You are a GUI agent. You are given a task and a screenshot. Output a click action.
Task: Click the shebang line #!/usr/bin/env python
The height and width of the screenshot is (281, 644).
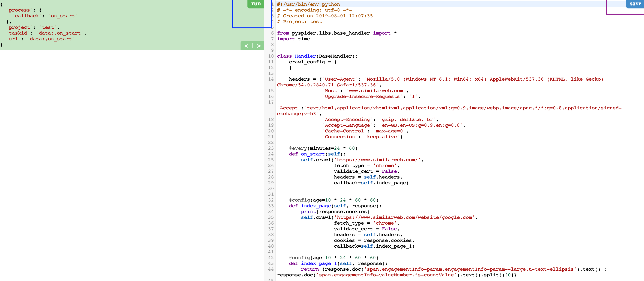[308, 4]
